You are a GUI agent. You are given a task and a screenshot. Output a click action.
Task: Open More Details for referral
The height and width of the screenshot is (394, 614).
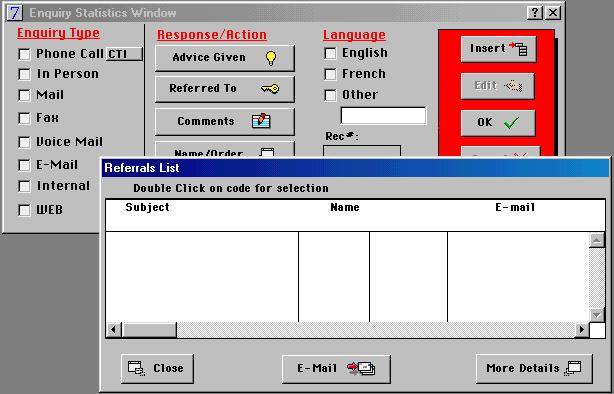tap(534, 369)
